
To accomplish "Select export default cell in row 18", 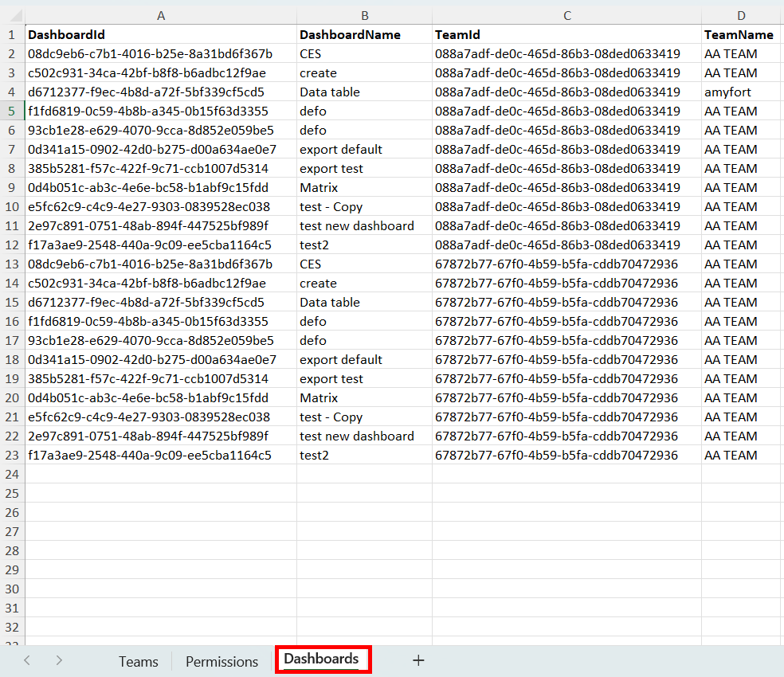I will tap(364, 359).
